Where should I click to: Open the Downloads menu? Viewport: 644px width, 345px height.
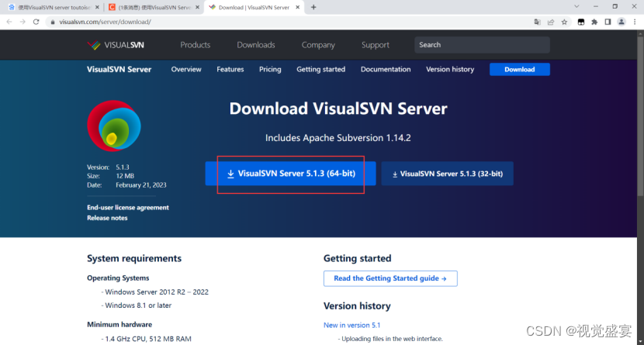point(256,45)
